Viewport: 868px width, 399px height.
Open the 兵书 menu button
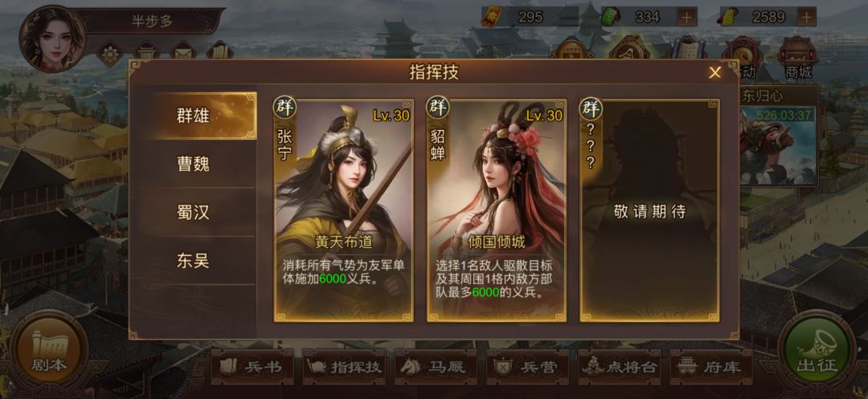click(252, 367)
